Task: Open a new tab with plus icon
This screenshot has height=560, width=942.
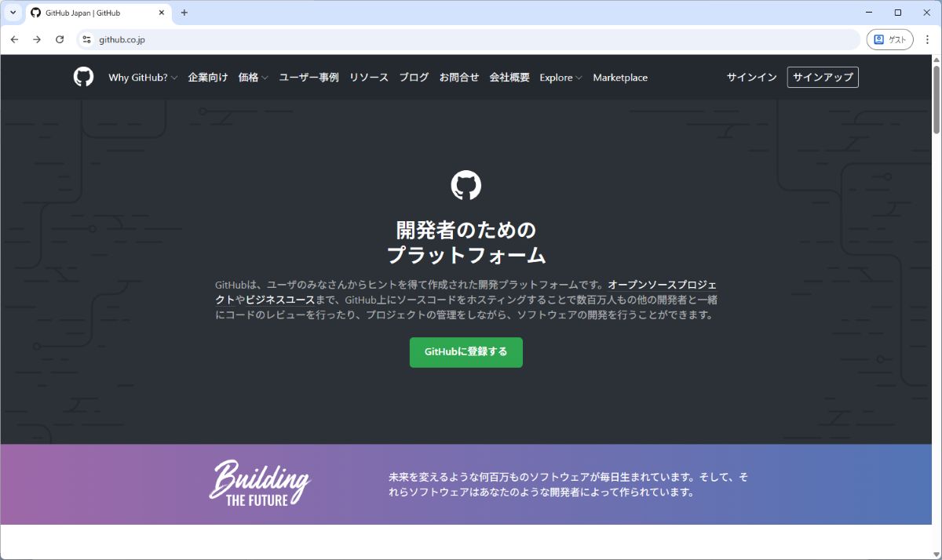Action: click(184, 13)
